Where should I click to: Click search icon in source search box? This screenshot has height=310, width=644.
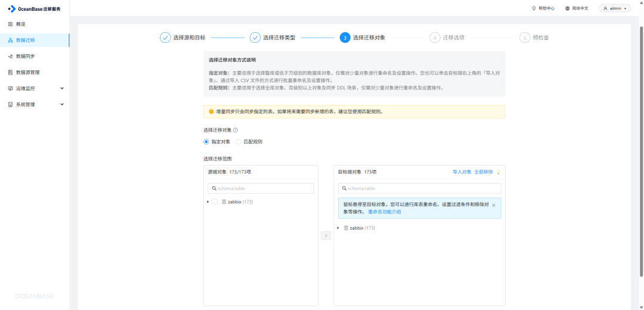tap(215, 188)
